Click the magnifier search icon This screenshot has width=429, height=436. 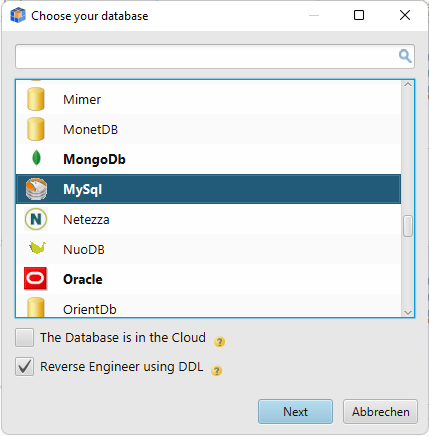405,56
